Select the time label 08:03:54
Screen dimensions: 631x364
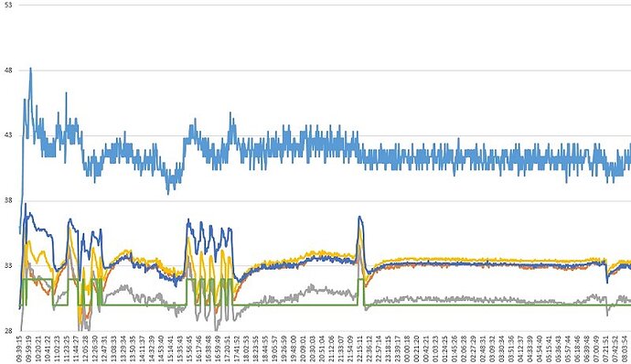click(625, 349)
